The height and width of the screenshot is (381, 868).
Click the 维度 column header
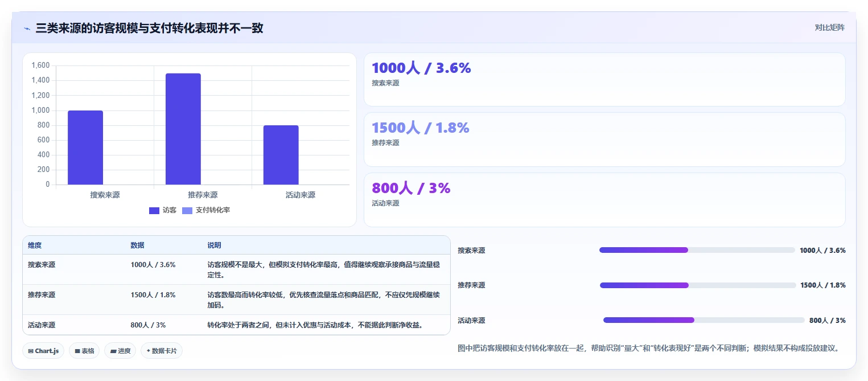pyautogui.click(x=35, y=245)
